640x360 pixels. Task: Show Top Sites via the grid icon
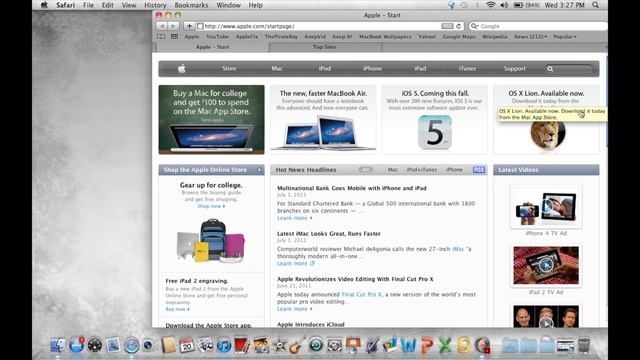click(x=174, y=36)
